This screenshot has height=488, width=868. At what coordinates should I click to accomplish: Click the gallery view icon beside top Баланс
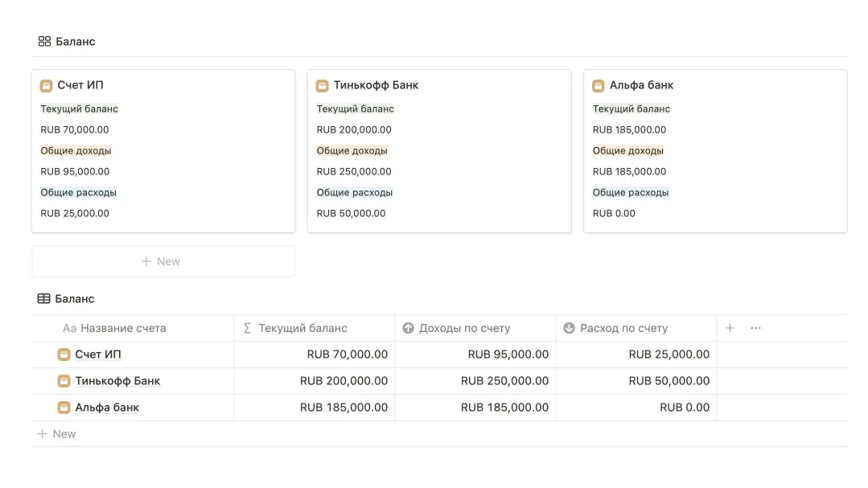44,41
